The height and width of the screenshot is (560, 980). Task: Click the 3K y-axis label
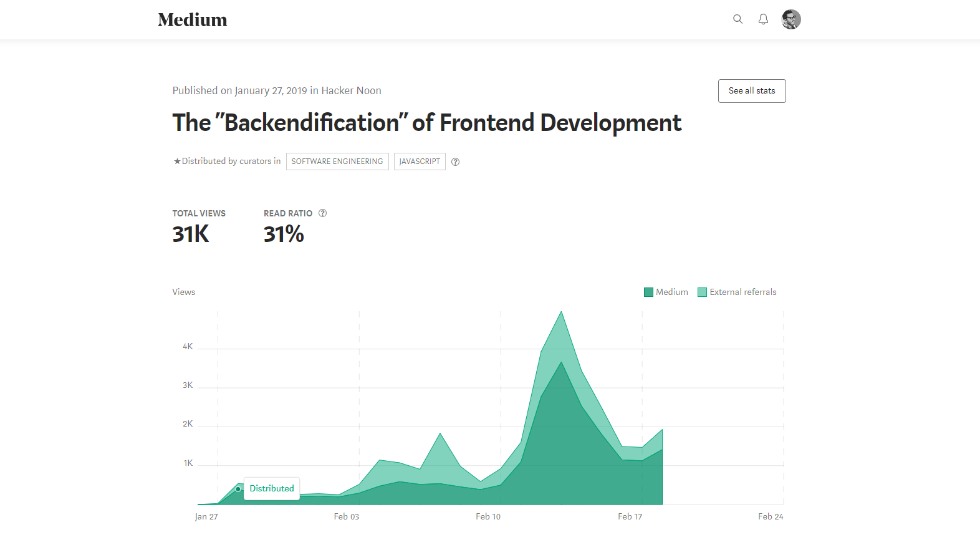coord(188,385)
